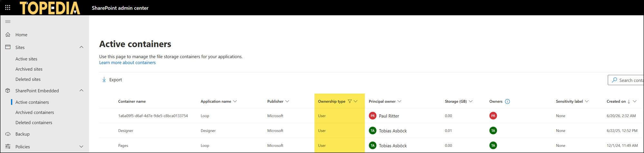Image resolution: width=644 pixels, height=153 pixels.
Task: Click the Ownership type filter funnel icon
Action: pos(350,101)
